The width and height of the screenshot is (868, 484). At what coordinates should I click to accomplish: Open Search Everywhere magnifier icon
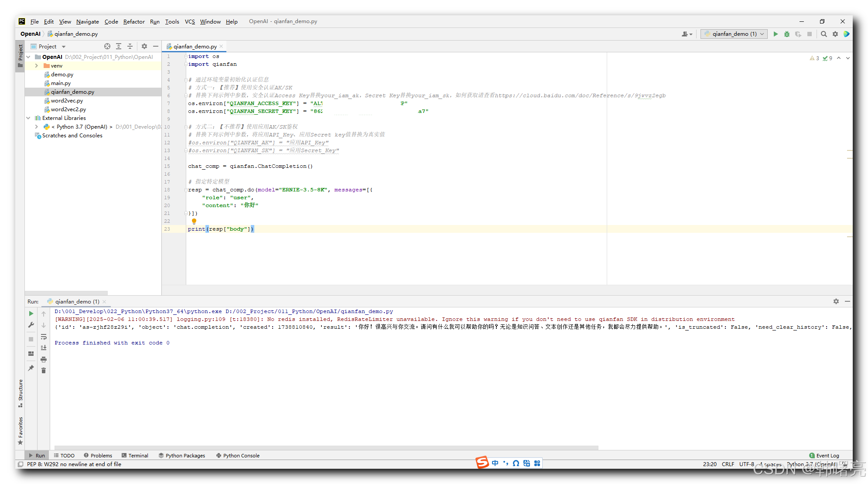coord(824,34)
